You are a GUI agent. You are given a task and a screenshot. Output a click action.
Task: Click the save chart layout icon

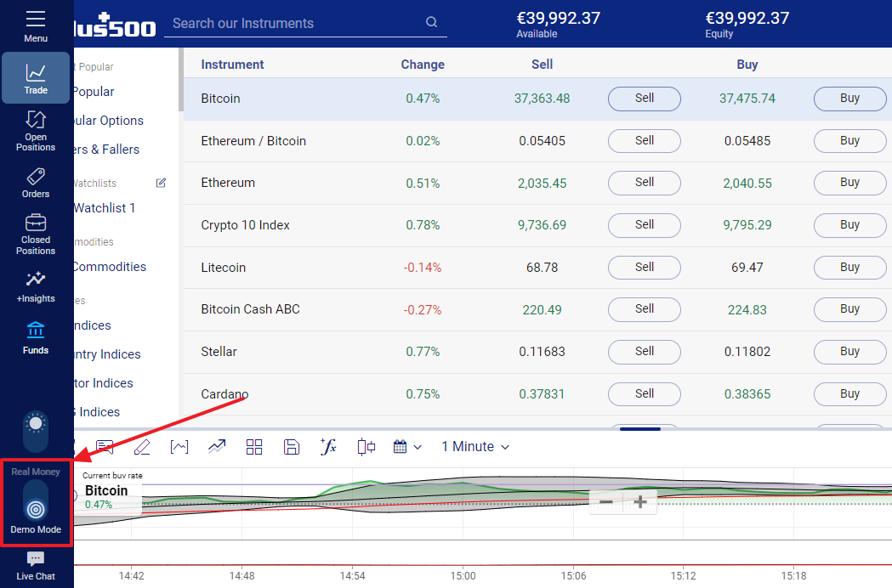point(292,446)
